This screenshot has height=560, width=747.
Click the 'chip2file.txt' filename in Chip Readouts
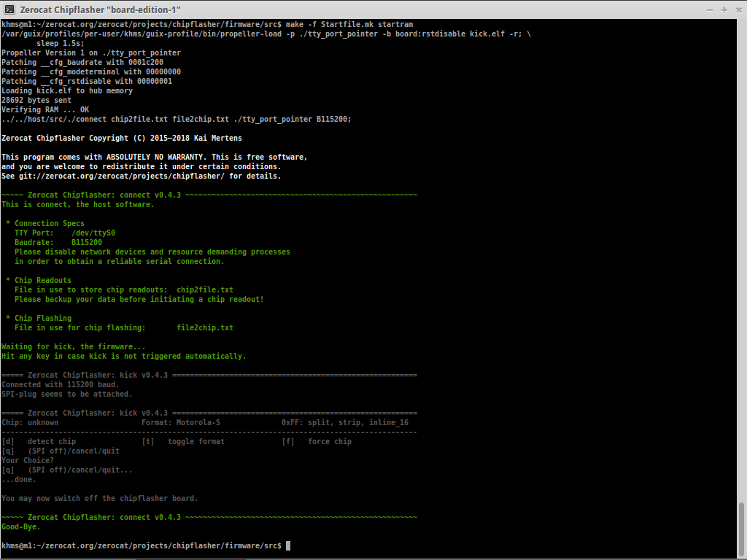[205, 290]
